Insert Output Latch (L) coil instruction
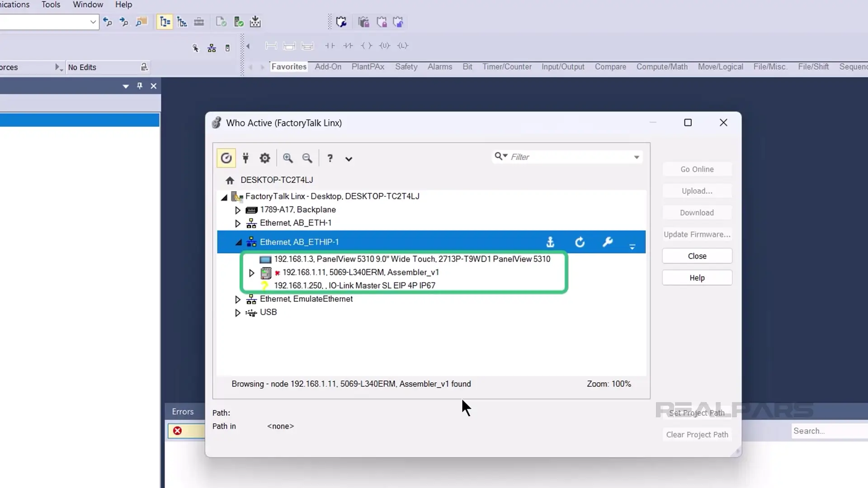This screenshot has height=488, width=868. [x=403, y=46]
